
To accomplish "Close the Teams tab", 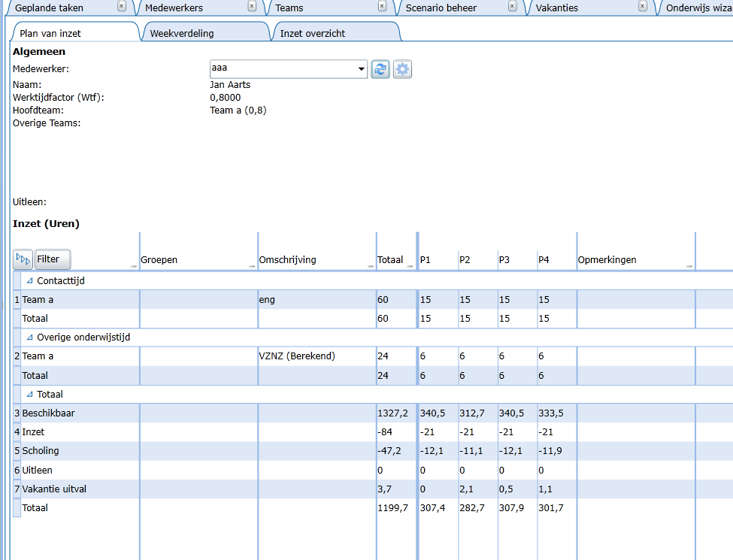I will click(x=382, y=6).
